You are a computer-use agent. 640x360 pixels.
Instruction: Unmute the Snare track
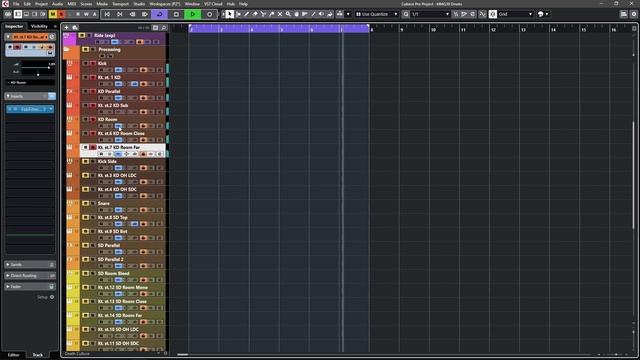85,203
